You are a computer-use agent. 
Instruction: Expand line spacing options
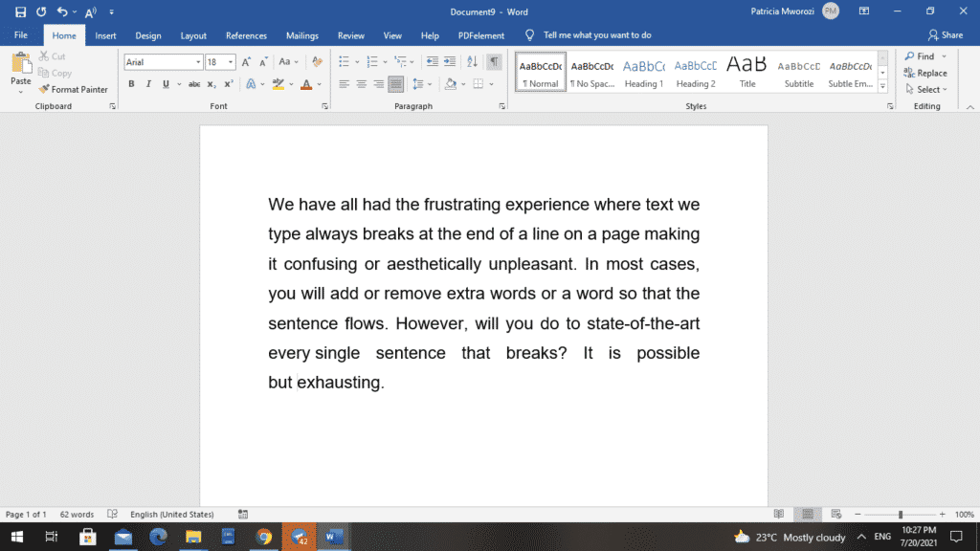point(422,84)
